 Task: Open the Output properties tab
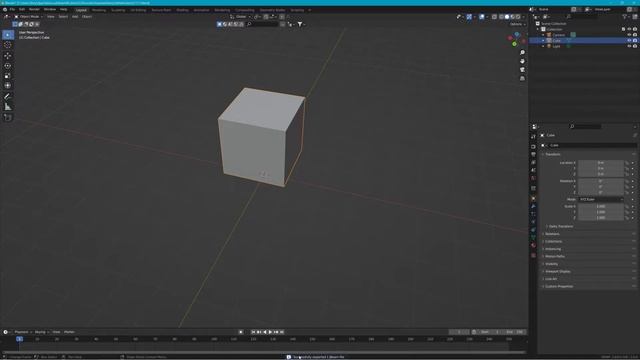tap(533, 154)
